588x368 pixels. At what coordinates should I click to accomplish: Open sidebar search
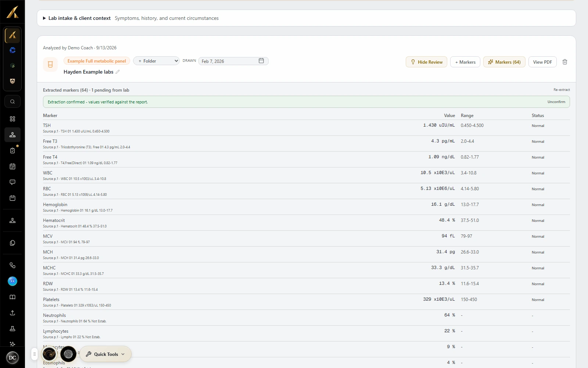pyautogui.click(x=12, y=102)
